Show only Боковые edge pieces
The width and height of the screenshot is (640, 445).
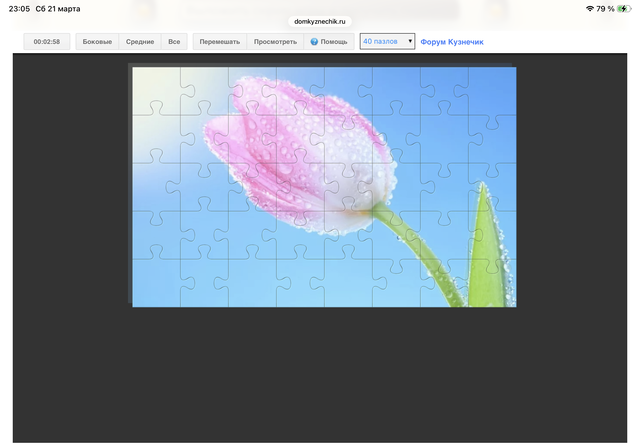[x=97, y=42]
